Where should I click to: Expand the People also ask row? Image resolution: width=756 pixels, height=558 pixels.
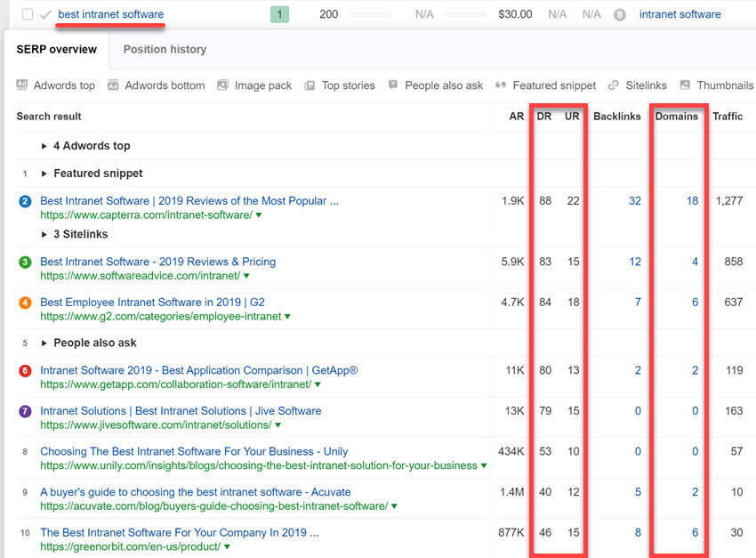coord(44,343)
